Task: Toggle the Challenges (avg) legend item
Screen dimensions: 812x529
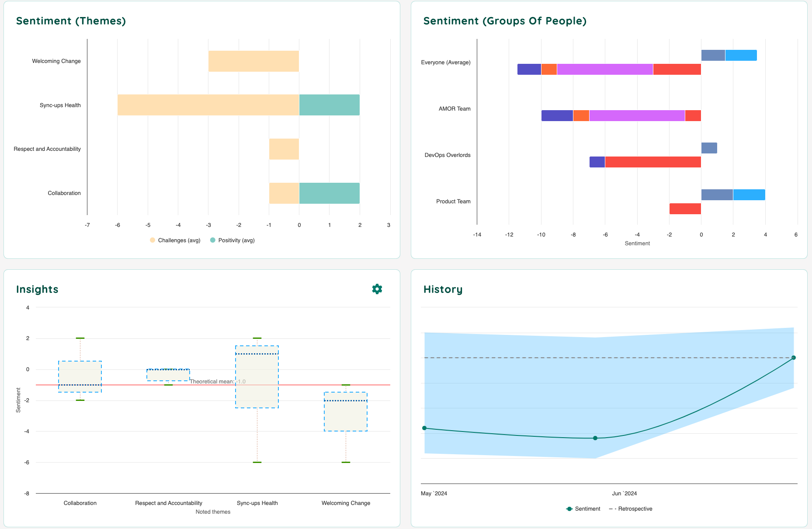Action: pos(175,240)
